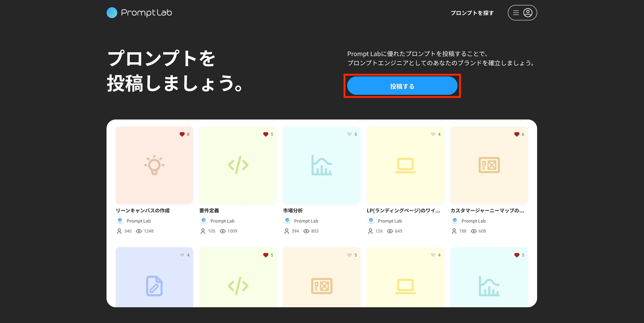Click wireframe icon on カスタマージャーニーマップ card
This screenshot has width=644, height=323.
click(x=489, y=165)
